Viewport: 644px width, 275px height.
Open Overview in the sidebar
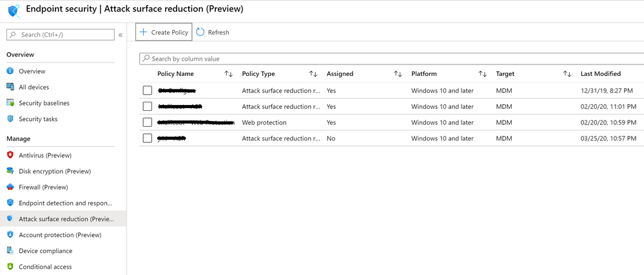tap(32, 71)
